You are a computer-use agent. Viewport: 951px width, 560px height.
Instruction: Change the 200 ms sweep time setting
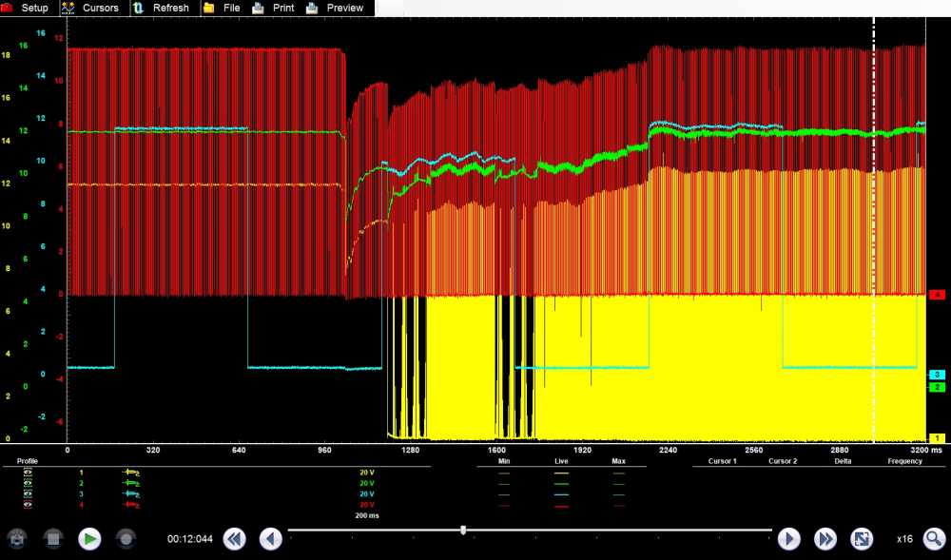(x=366, y=514)
